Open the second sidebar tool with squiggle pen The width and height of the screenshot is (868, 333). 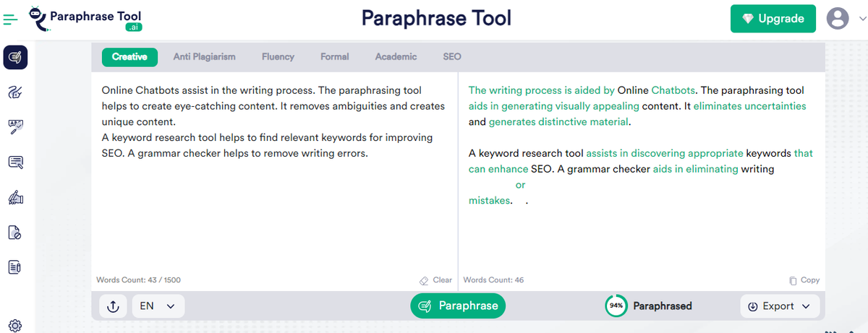click(x=15, y=92)
